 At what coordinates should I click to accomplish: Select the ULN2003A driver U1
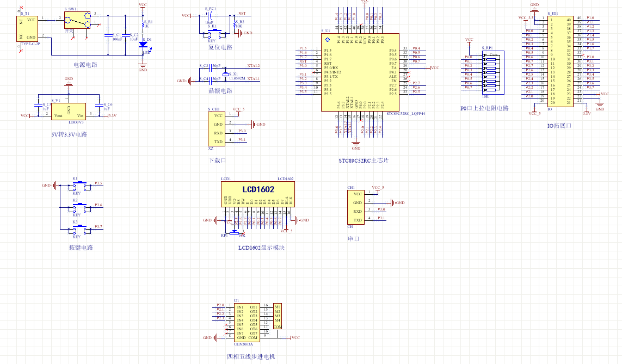[x=248, y=322]
